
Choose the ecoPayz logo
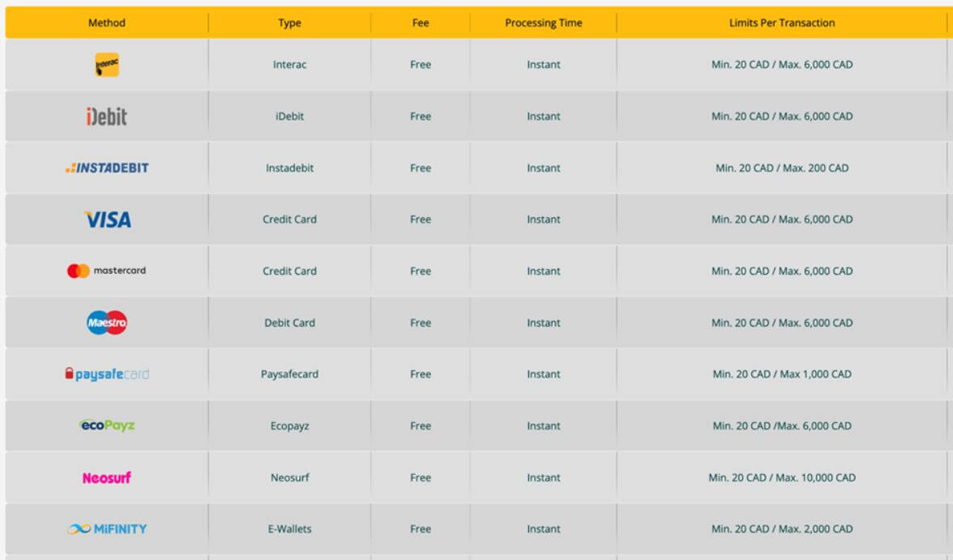click(x=106, y=425)
